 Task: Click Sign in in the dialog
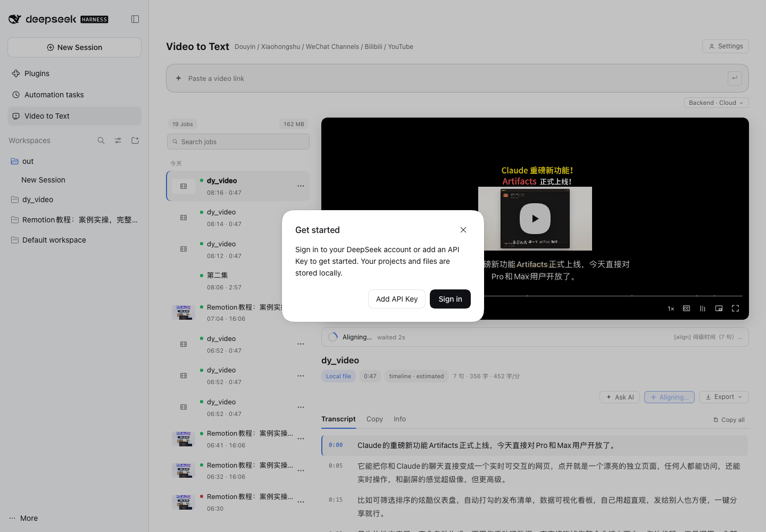click(450, 299)
